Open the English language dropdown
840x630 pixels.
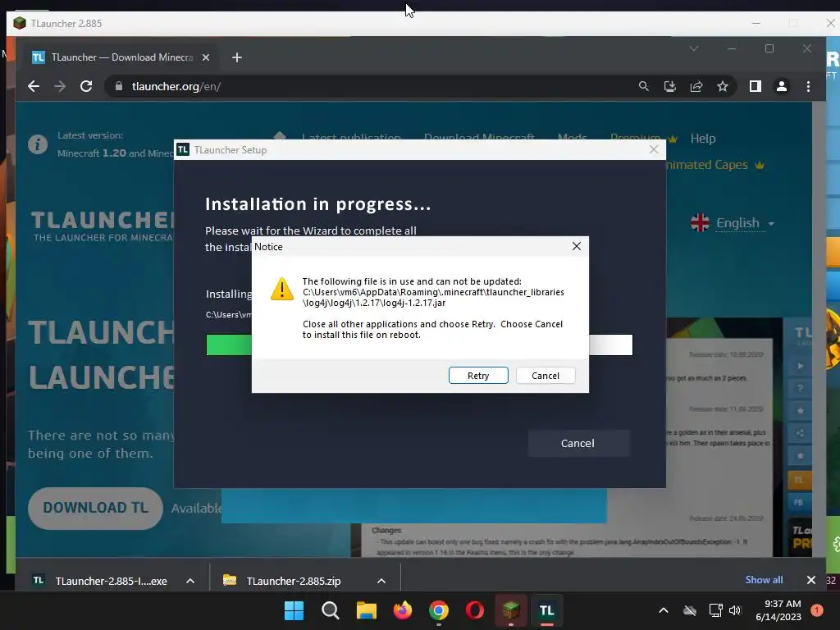click(733, 223)
